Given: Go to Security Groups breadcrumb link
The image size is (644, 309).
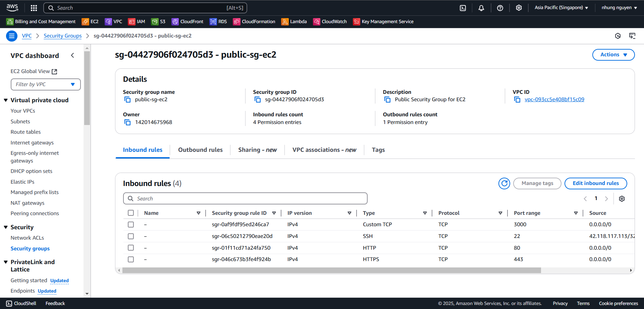Looking at the screenshot, I should coord(63,36).
